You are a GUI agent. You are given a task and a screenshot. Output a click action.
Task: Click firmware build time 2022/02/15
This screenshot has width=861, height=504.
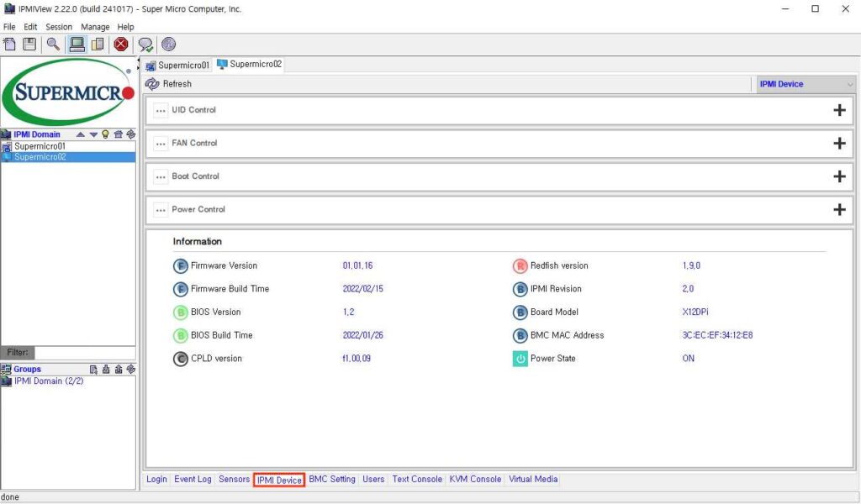363,288
